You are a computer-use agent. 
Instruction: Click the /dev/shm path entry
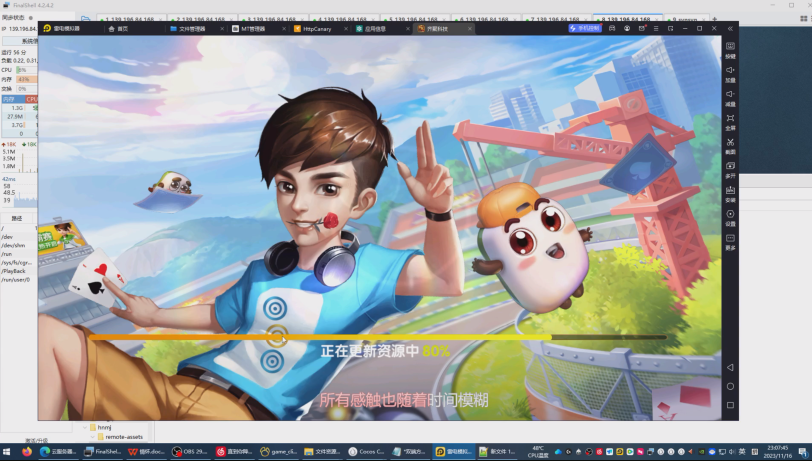tap(13, 246)
